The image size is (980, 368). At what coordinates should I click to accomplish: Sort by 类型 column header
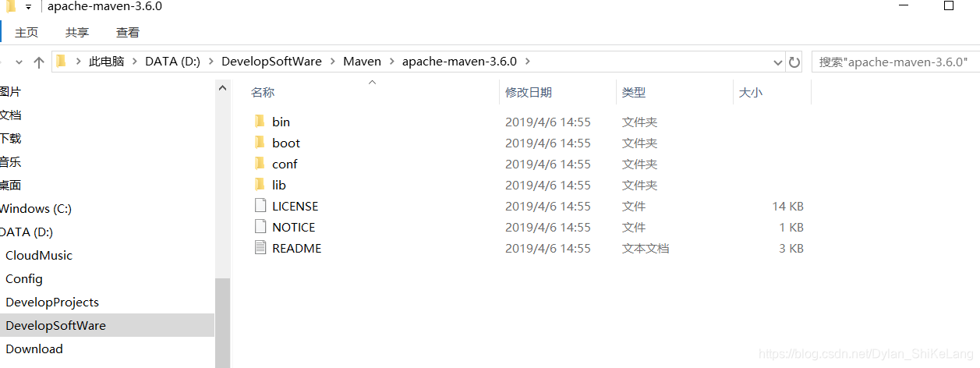tap(634, 92)
